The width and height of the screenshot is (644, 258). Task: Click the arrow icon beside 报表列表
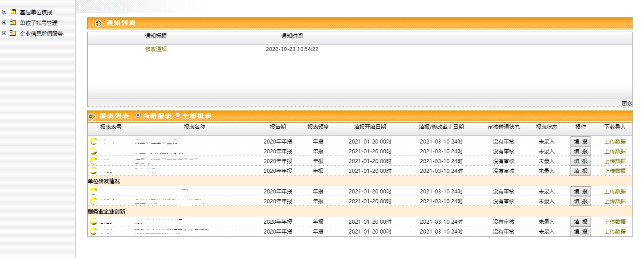click(x=92, y=116)
